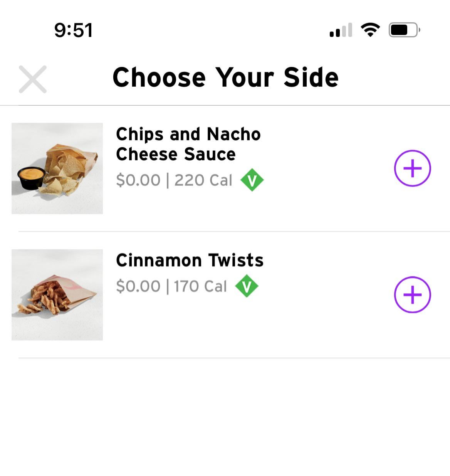This screenshot has width=450, height=476.
Task: Tap the word Twists in the second item title
Action: pyautogui.click(x=236, y=260)
